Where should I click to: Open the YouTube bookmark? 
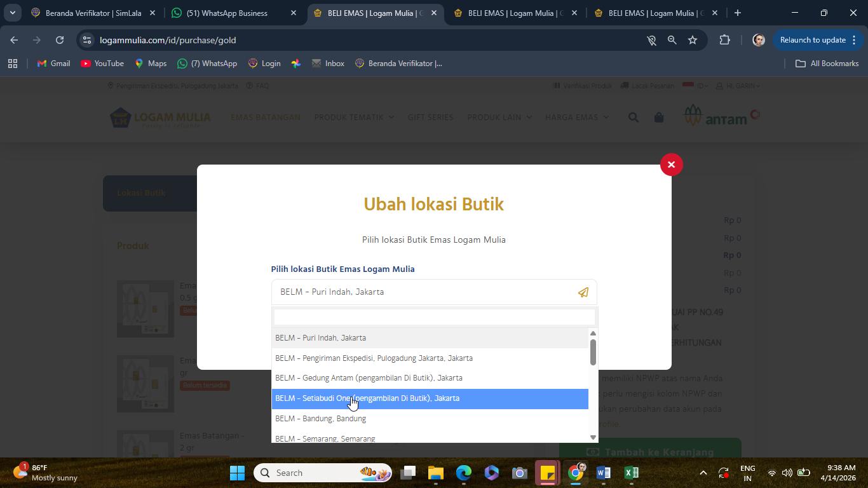102,64
